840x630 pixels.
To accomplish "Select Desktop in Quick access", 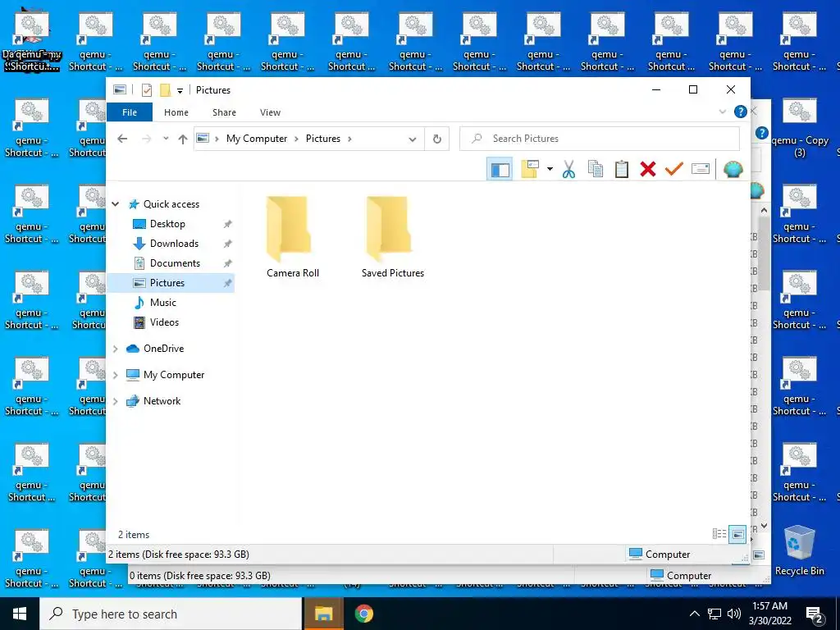I will coord(167,224).
